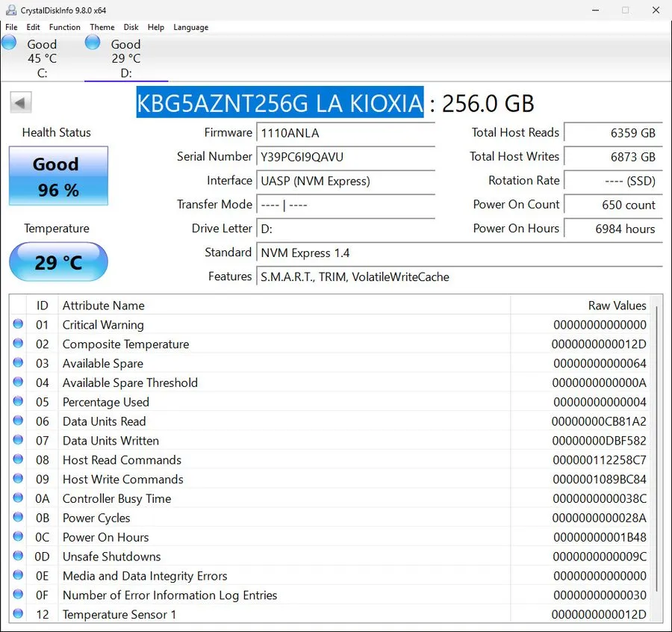672x632 pixels.
Task: Click the blue status orb for drive C:
Action: [9, 43]
